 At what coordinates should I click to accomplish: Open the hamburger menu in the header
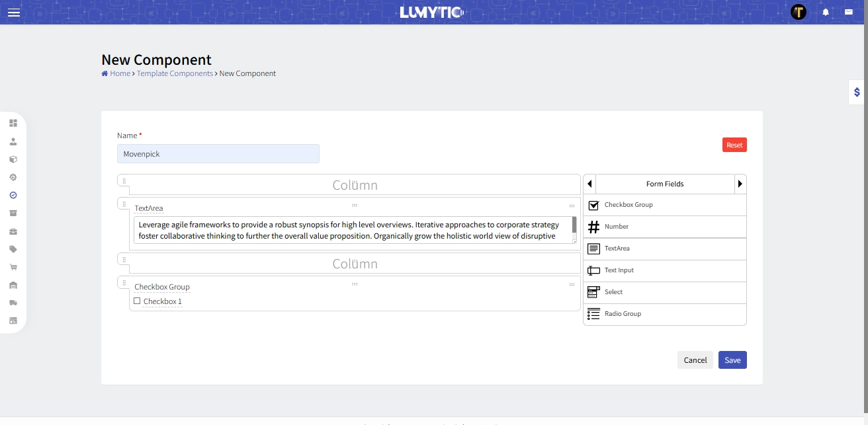coord(13,12)
